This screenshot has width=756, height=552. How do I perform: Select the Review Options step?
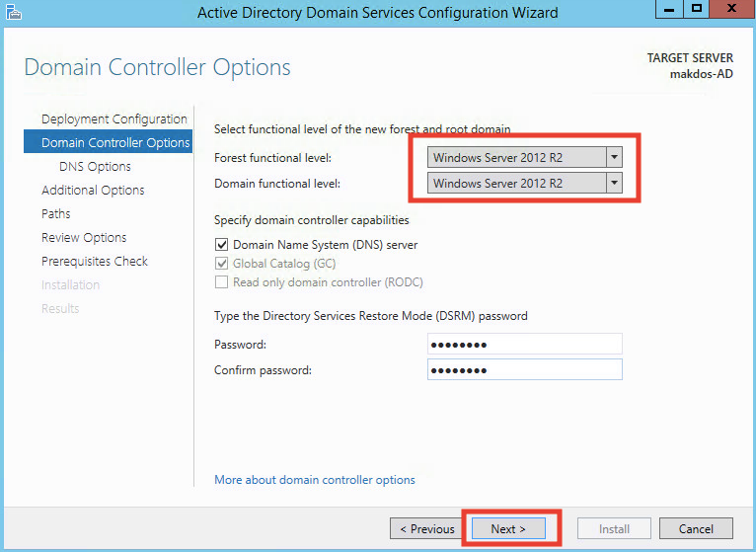click(x=84, y=237)
